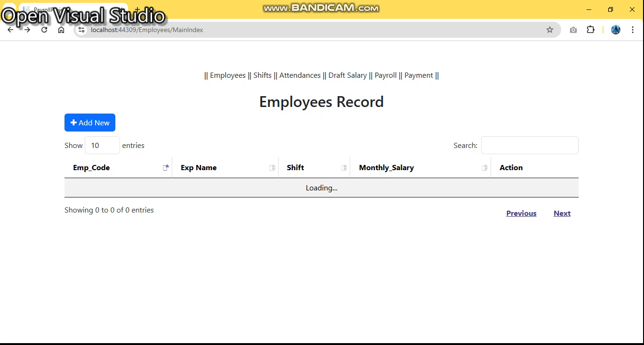Screen dimensions: 644x345
Task: Open the Show entries selector
Action: 102,145
